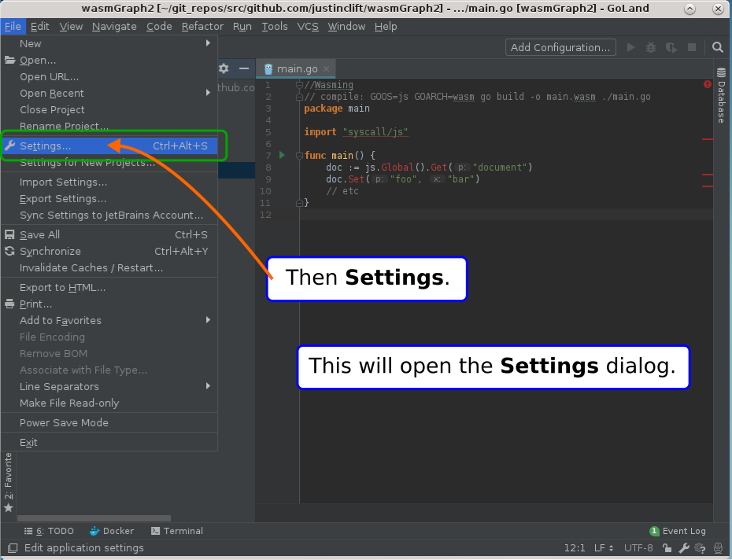The height and width of the screenshot is (560, 732).
Task: Click the "syscall/js" import string
Action: pos(375,132)
